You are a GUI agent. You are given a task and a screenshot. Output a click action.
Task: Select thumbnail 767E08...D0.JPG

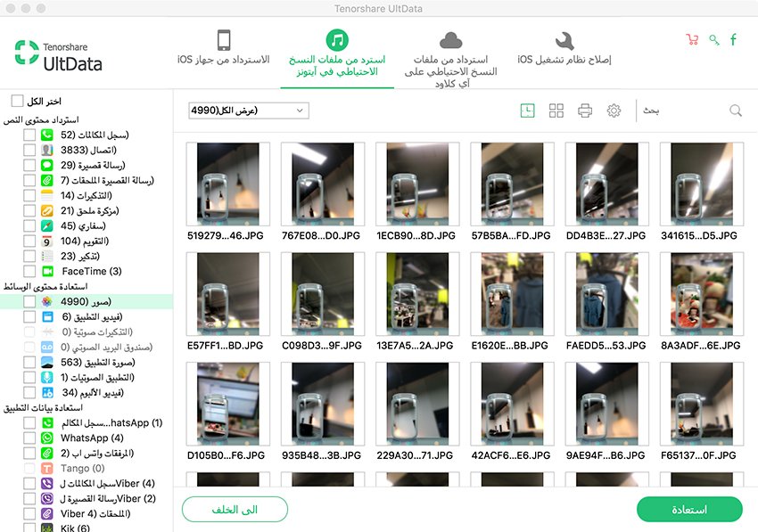click(x=323, y=184)
